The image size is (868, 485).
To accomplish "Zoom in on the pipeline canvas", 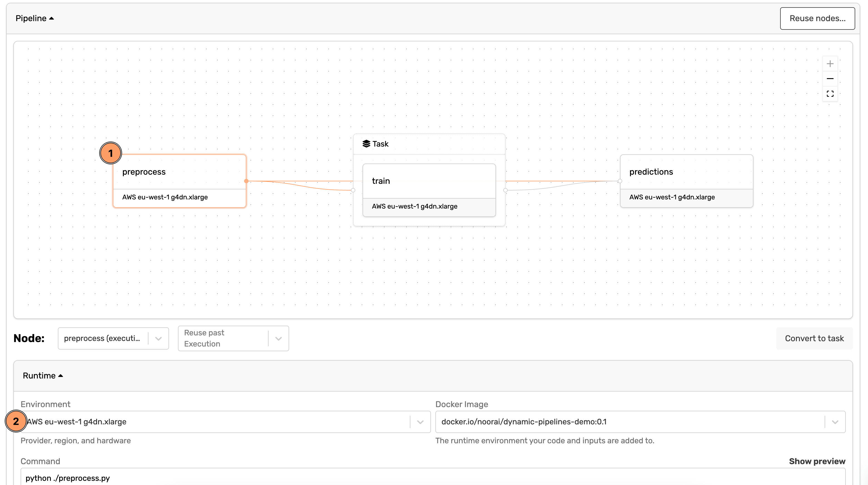I will coord(830,64).
